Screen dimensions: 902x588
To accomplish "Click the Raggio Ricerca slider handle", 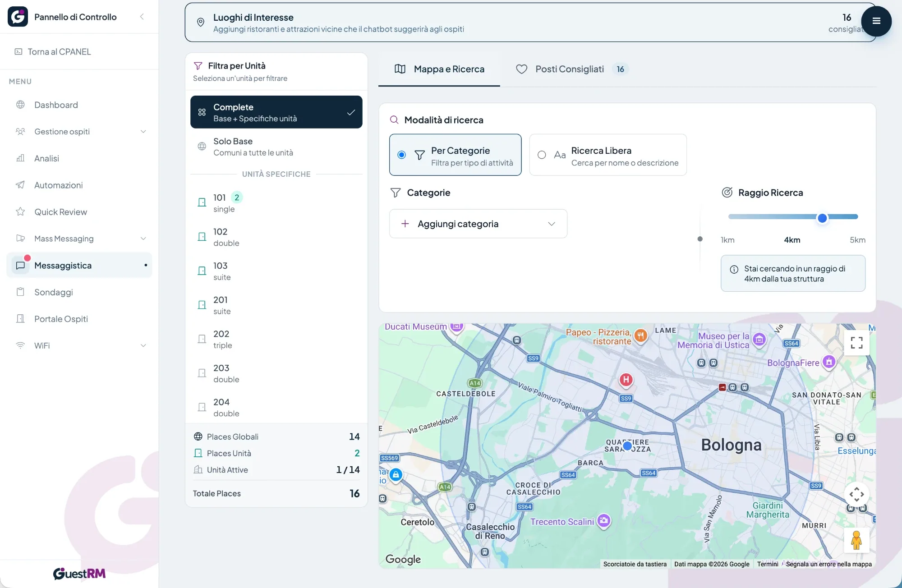I will 822,218.
